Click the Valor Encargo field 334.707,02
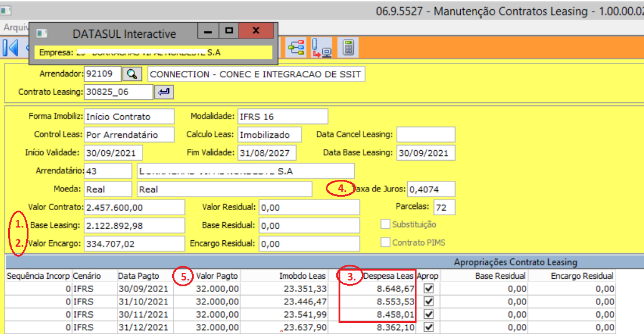Image resolution: width=644 pixels, height=334 pixels. click(x=134, y=244)
